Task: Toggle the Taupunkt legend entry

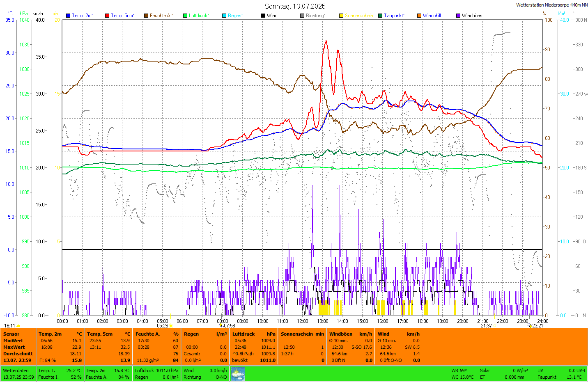Action: [x=394, y=16]
